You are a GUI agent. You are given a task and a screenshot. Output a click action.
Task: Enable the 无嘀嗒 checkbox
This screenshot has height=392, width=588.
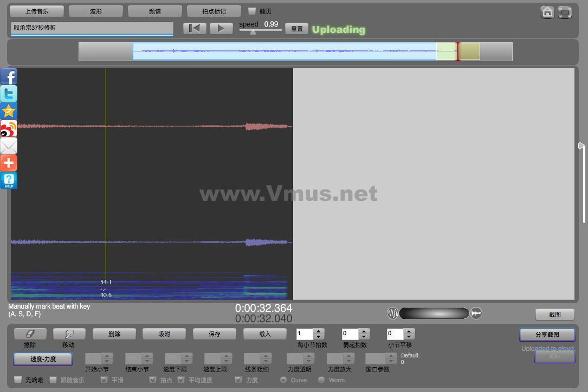(x=18, y=380)
